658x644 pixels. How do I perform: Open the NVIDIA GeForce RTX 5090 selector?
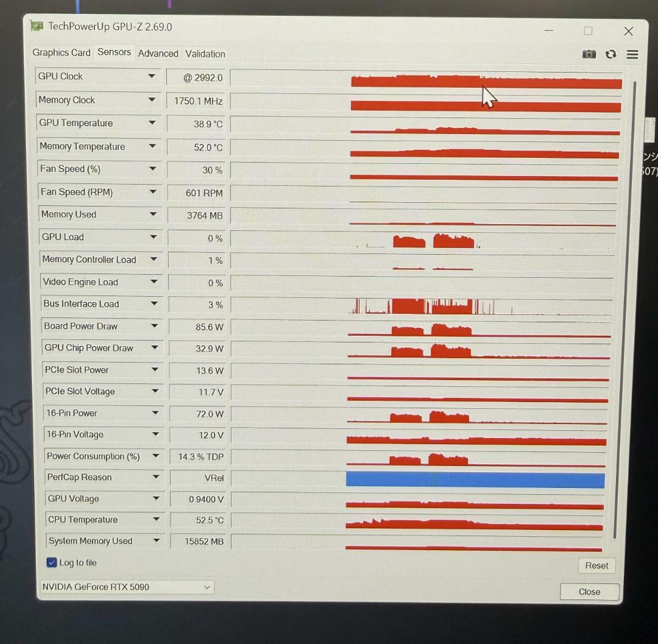(126, 587)
